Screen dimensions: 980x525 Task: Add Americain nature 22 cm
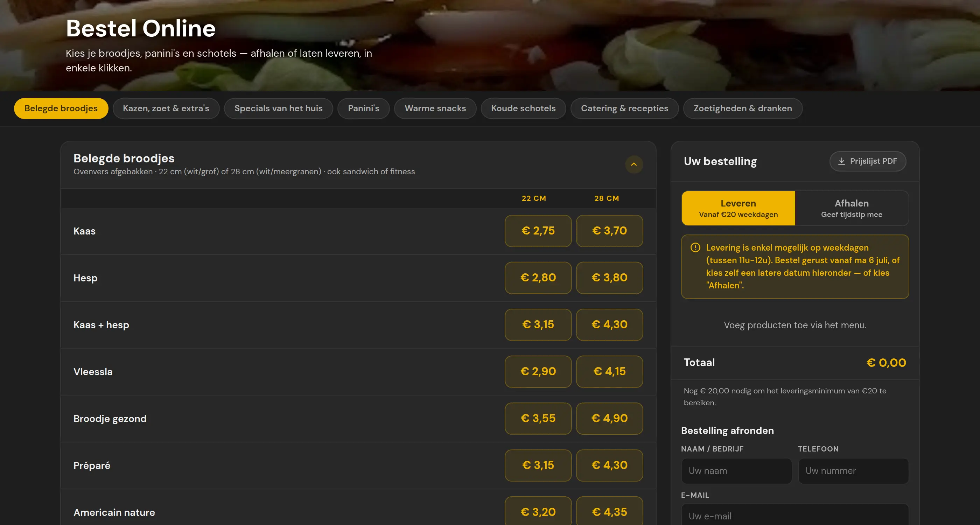click(x=538, y=511)
